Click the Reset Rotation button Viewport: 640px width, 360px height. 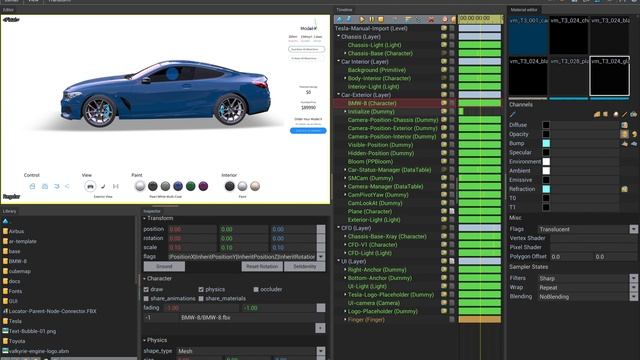coord(262,267)
